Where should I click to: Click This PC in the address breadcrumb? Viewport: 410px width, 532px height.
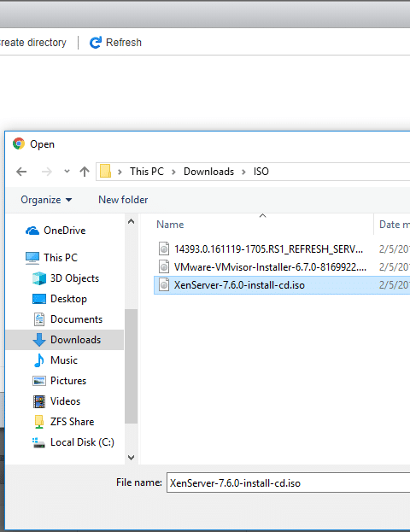click(147, 172)
